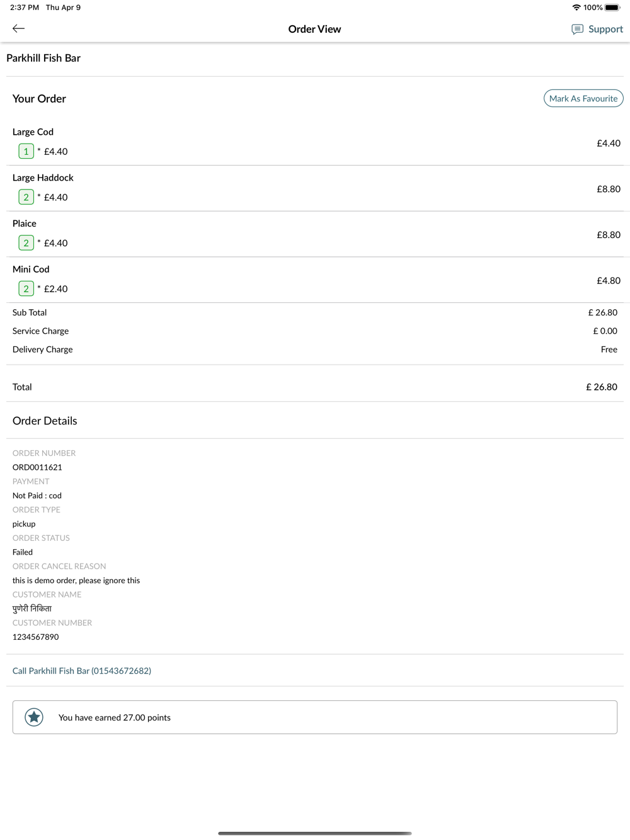This screenshot has width=630, height=840.
Task: Tap the earned 27.00 points banner
Action: pos(315,717)
